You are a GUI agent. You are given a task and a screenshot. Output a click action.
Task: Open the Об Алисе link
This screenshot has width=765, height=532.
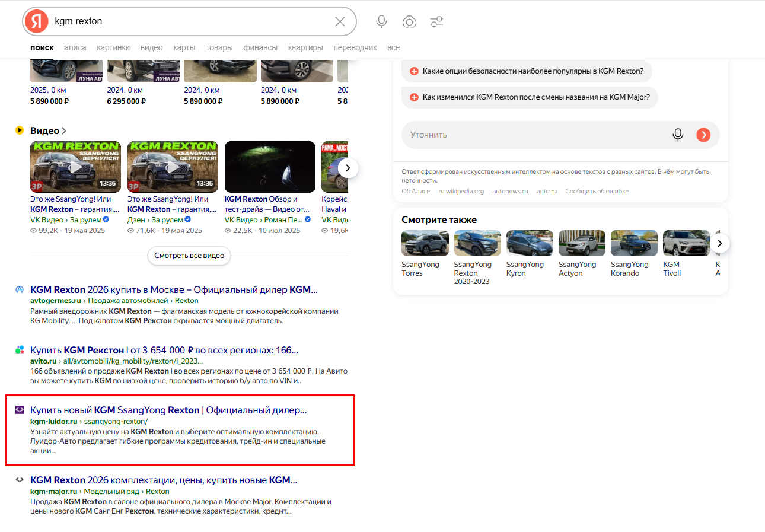(x=415, y=191)
